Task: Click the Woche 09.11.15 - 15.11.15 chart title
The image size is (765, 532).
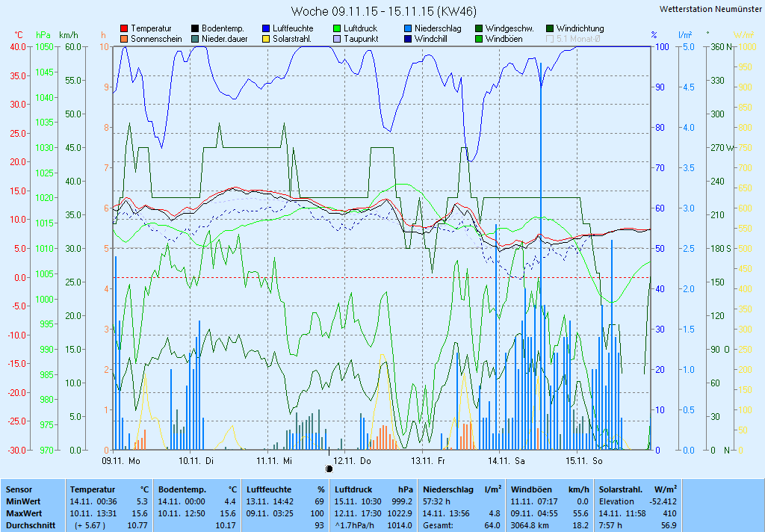Action: coord(383,11)
